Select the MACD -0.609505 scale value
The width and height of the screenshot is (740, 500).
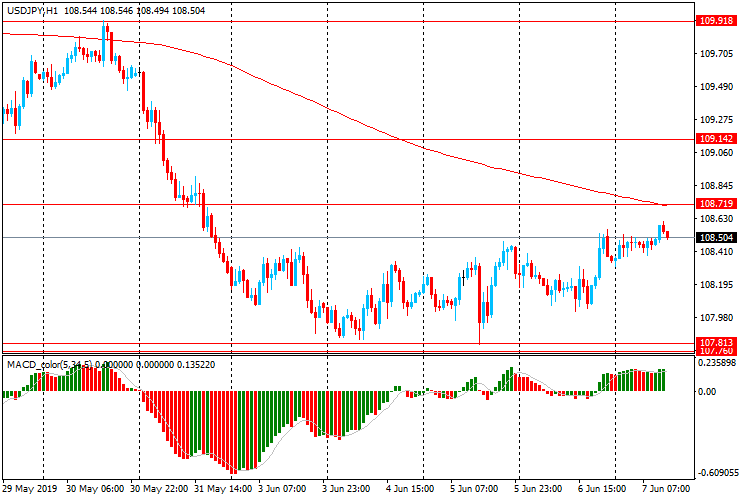718,473
